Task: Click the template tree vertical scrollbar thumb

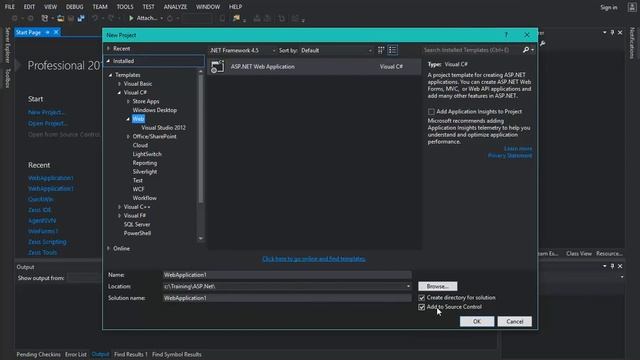Action: pos(200,139)
